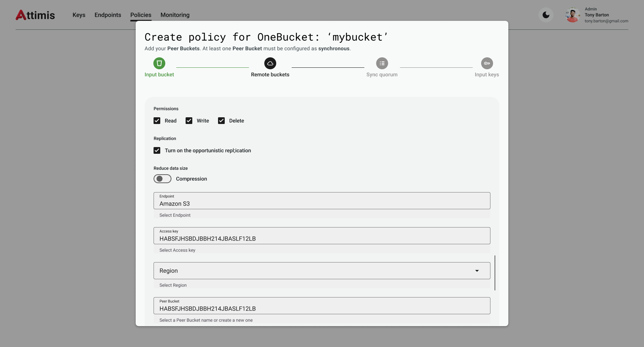
Task: Click the Attimis logo
Action: 35,15
